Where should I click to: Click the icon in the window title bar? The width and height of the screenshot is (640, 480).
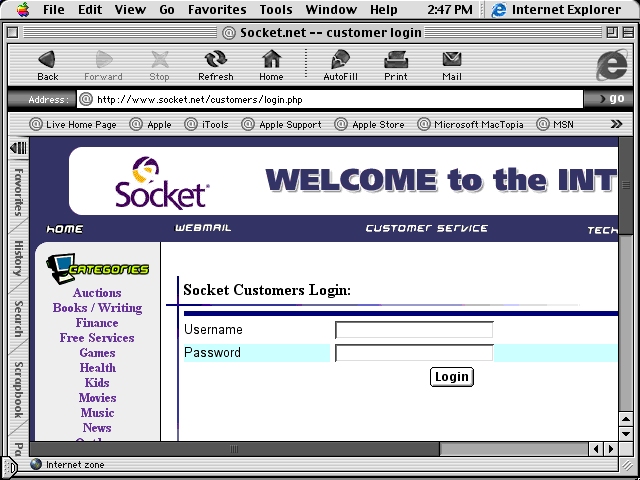point(229,33)
